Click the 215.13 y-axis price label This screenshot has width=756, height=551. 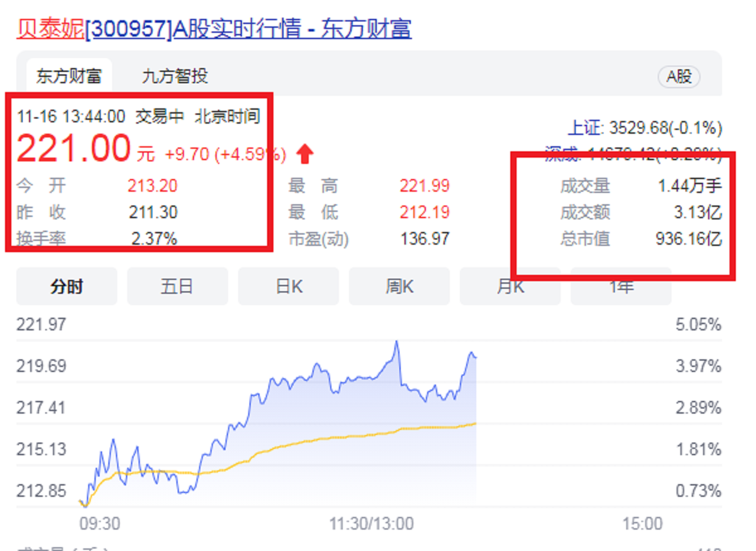pos(41,449)
